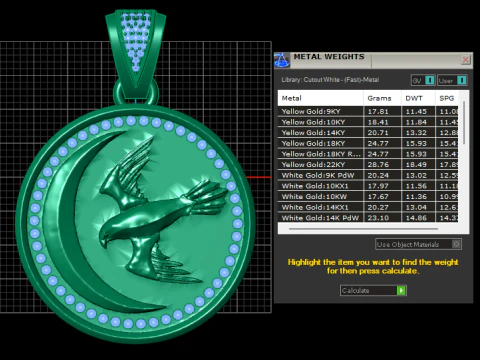The width and height of the screenshot is (480, 360).
Task: Close the Metal Weights dialog
Action: pos(465,60)
